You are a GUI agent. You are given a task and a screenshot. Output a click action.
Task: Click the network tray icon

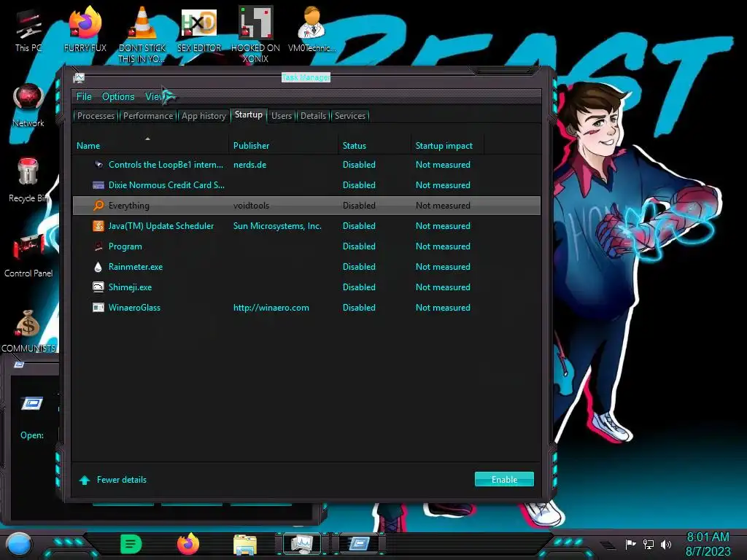click(x=649, y=544)
